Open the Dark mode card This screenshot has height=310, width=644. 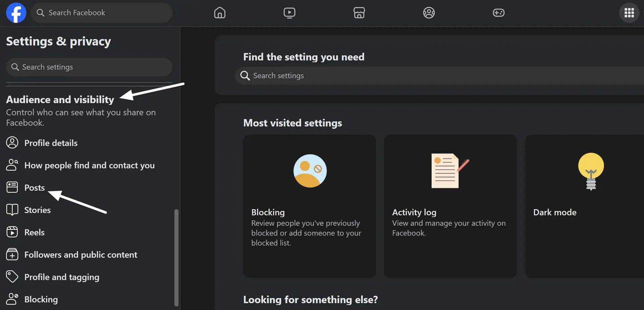(x=585, y=206)
